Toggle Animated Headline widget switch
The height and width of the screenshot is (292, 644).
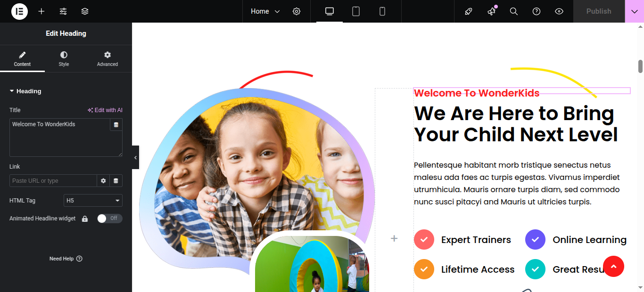point(109,219)
